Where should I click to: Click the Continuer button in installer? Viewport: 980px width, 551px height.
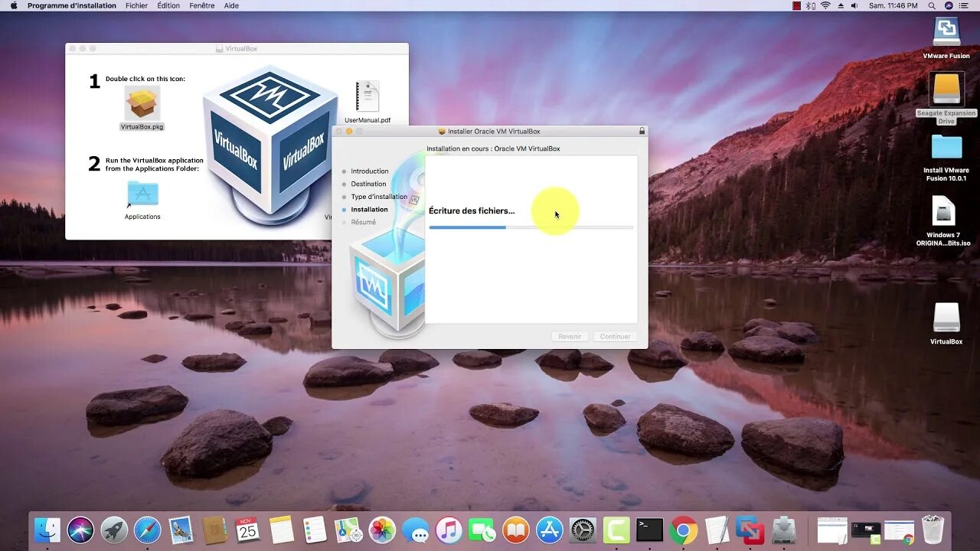click(x=615, y=337)
